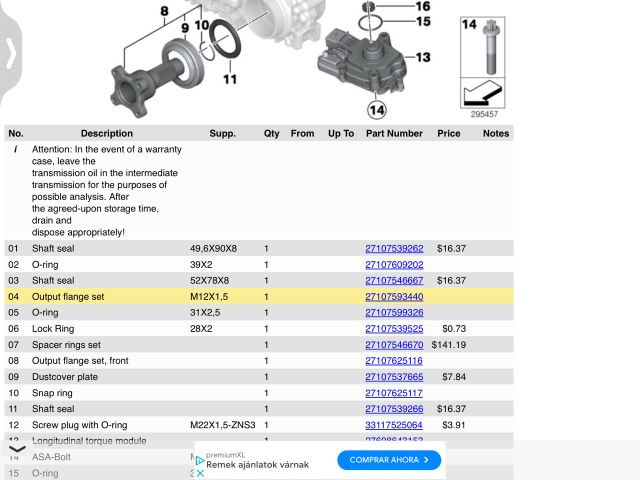Viewport: 640px width, 480px height.
Task: Select callout number 8 on the diagram
Action: 163,12
